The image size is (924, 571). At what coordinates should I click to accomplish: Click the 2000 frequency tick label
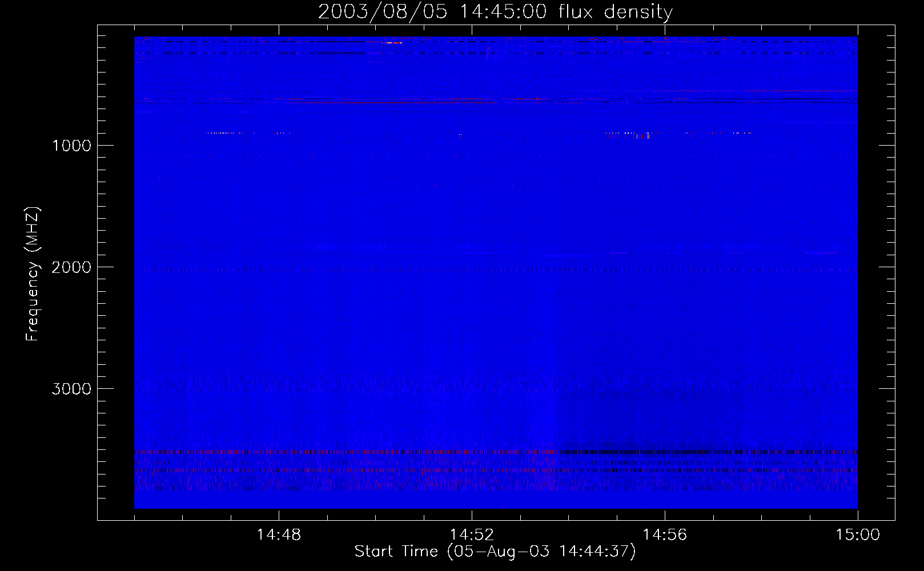coord(71,267)
